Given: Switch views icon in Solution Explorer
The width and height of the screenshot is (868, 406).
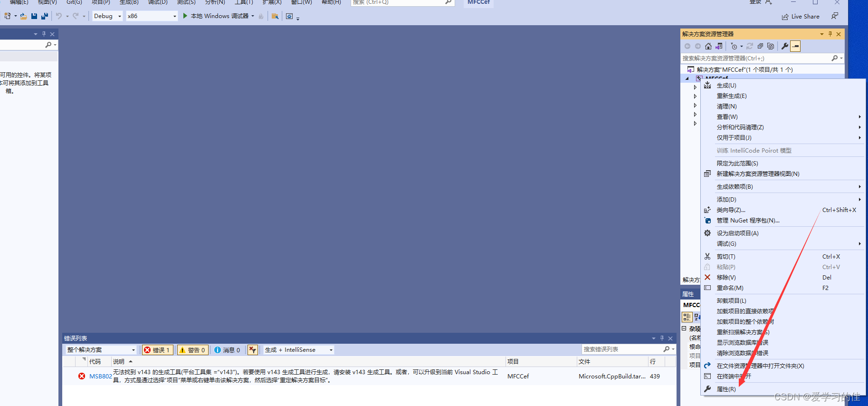Looking at the screenshot, I should 719,46.
